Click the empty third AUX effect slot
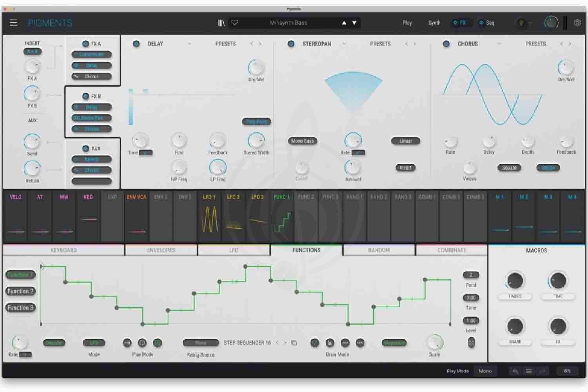588x392 pixels. pyautogui.click(x=92, y=181)
